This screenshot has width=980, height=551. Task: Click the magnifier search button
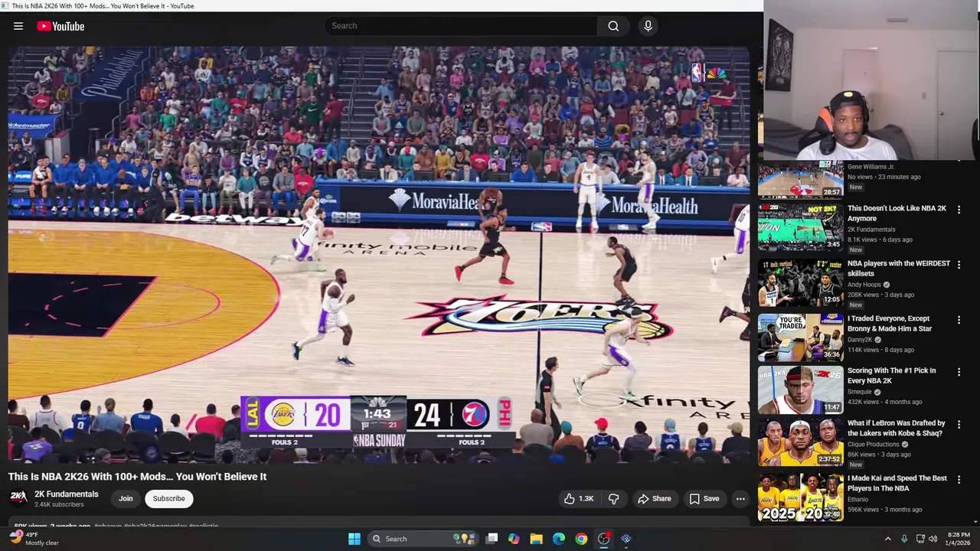coord(613,26)
